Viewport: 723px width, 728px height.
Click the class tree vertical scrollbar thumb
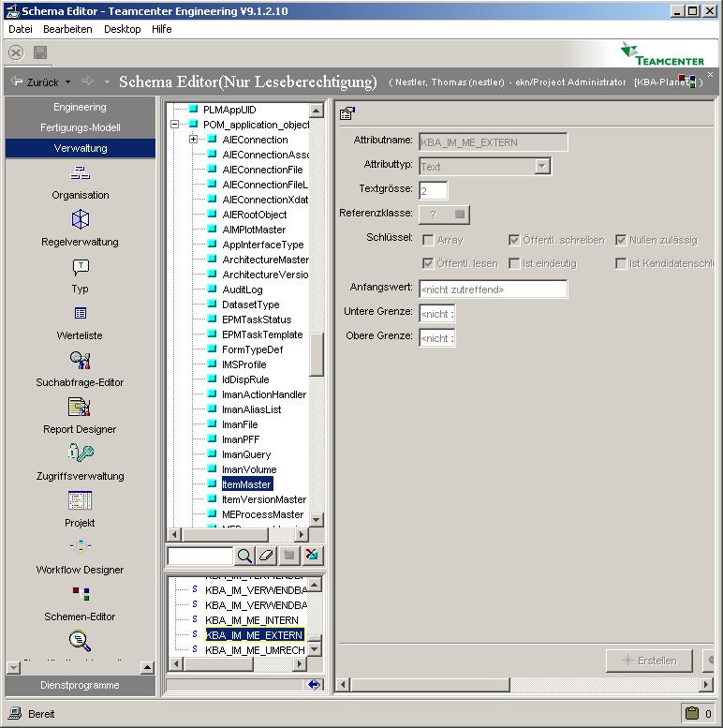click(317, 354)
